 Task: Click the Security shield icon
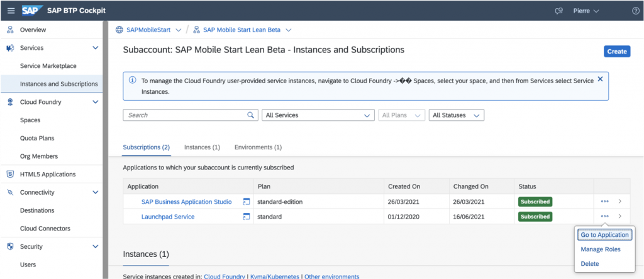pyautogui.click(x=10, y=246)
